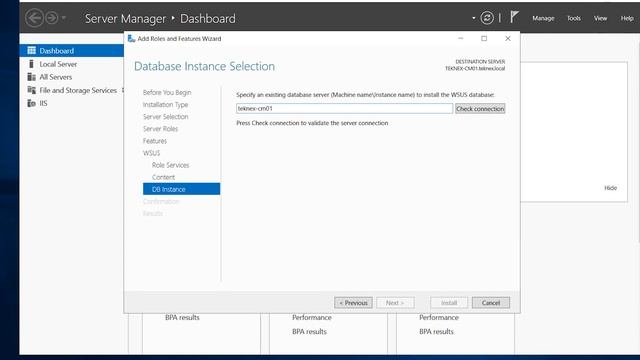The height and width of the screenshot is (360, 640).
Task: Go to Role Services step
Action: [170, 165]
